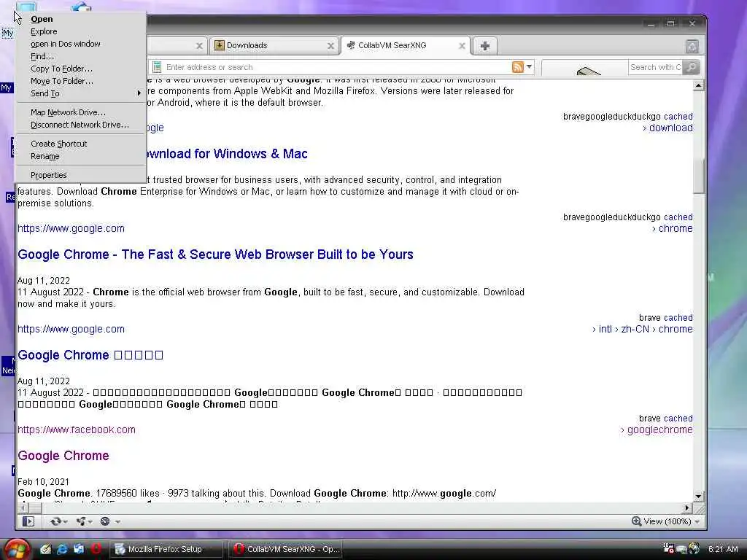The width and height of the screenshot is (747, 560).
Task: Click the zoom magnifier icon by View
Action: click(636, 521)
